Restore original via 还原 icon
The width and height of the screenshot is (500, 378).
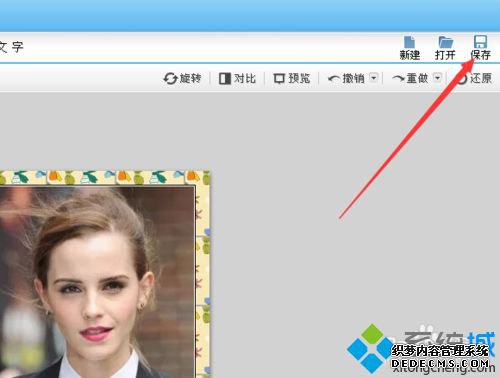(x=462, y=79)
